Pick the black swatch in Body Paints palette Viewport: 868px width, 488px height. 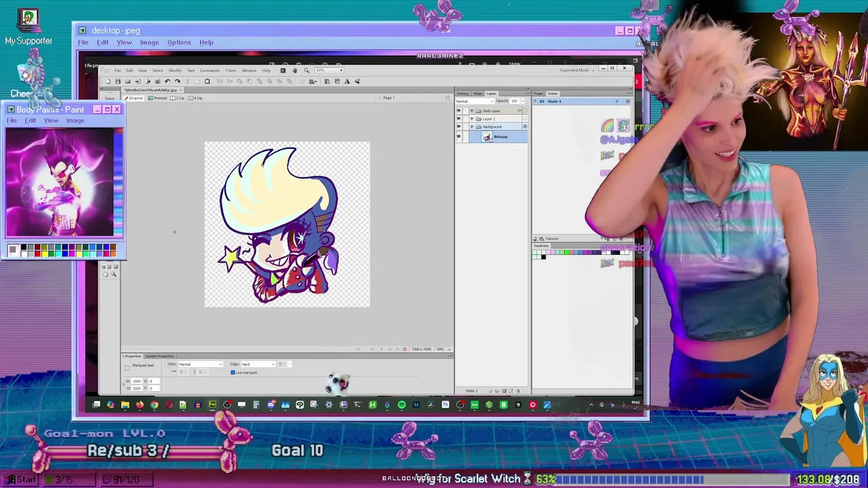tap(24, 247)
